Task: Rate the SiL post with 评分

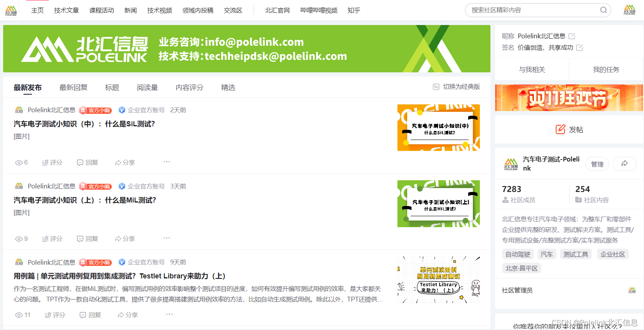Action: pos(52,163)
